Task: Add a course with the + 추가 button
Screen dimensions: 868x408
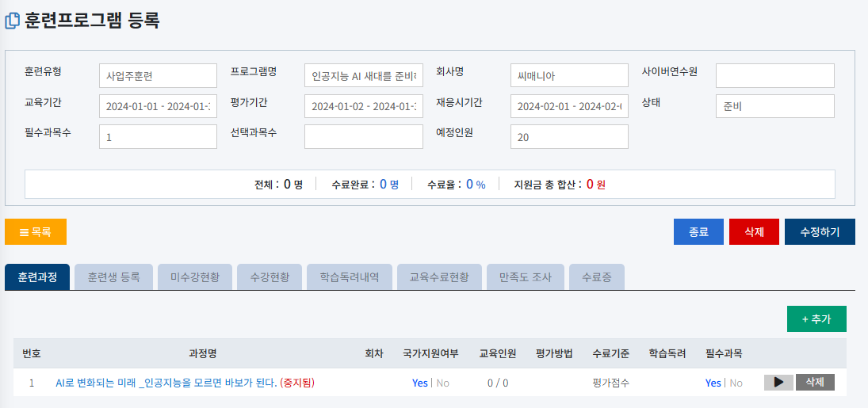Action: point(816,318)
